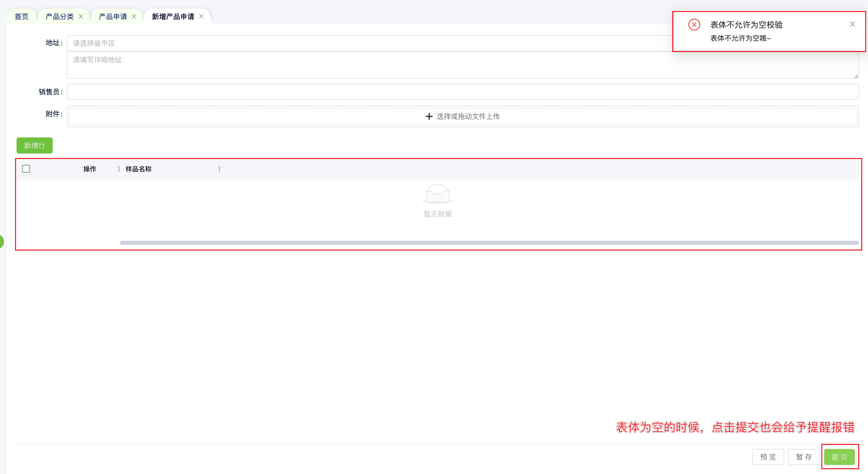
Task: Switch to the 产品分类 tab
Action: pos(59,17)
